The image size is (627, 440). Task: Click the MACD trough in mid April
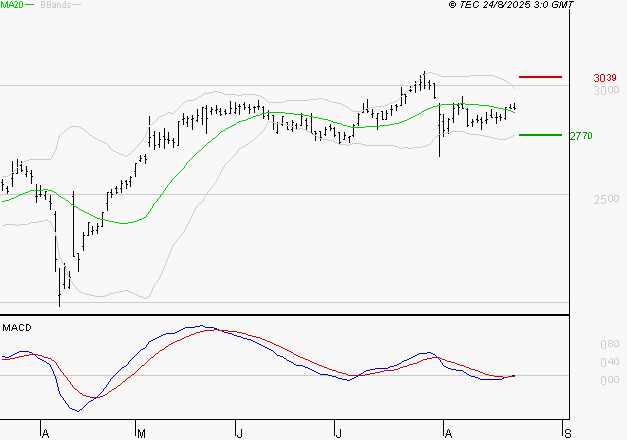coord(76,409)
